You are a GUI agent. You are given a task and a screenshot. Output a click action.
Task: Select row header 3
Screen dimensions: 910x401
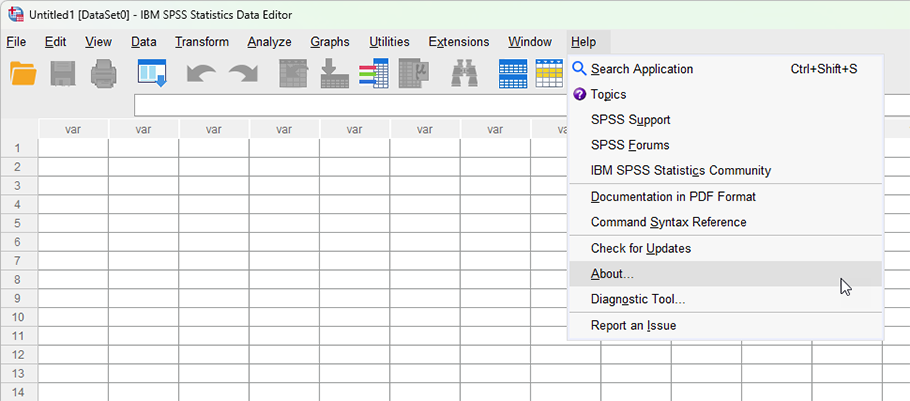19,186
